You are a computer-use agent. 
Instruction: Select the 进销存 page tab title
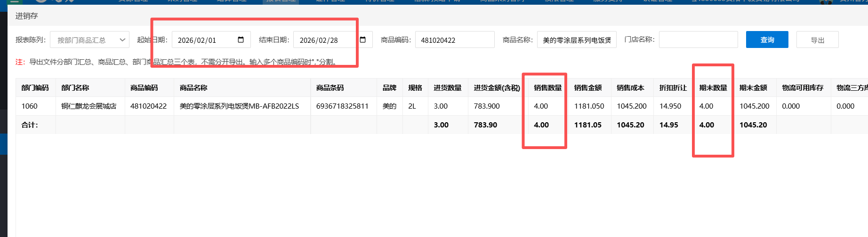coord(26,16)
